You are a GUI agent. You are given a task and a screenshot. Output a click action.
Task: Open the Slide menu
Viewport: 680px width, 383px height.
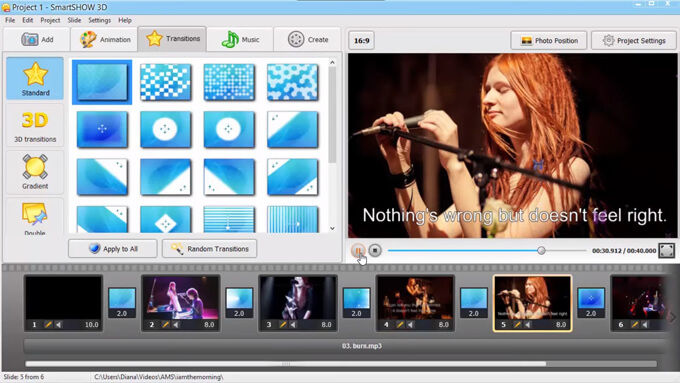coord(74,20)
